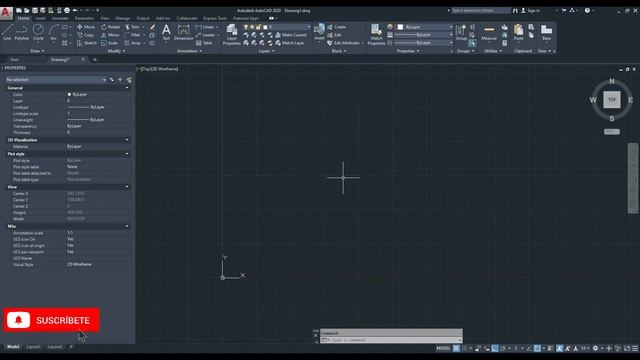Click the SUSCRÍBETE subscribe button

point(51,320)
